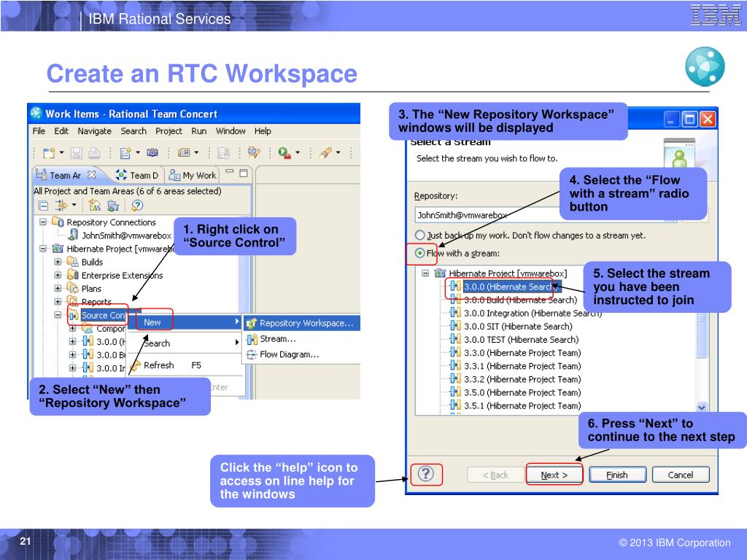Click the arrows filter icon in Team Artifacts
The width and height of the screenshot is (747, 560).
click(x=61, y=206)
